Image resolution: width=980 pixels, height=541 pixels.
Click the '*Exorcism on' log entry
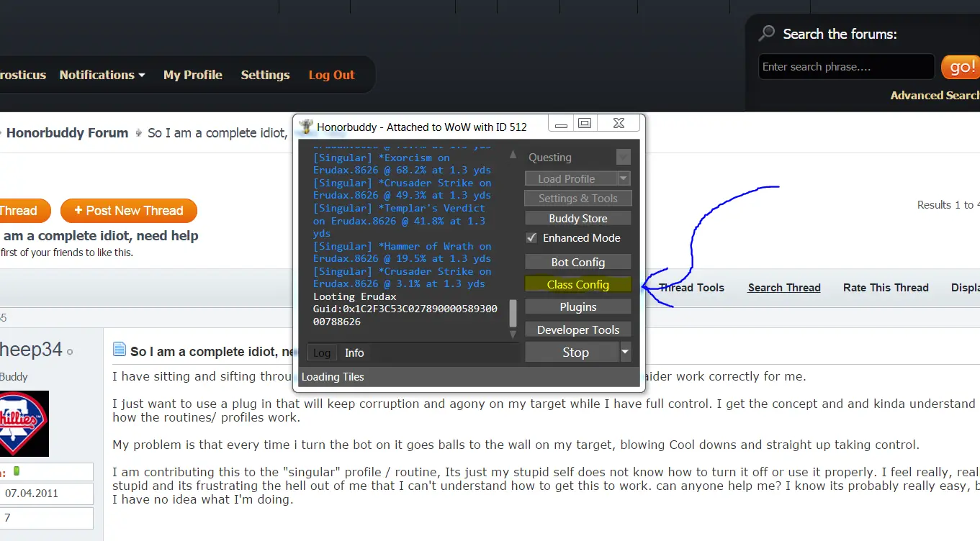pyautogui.click(x=402, y=164)
